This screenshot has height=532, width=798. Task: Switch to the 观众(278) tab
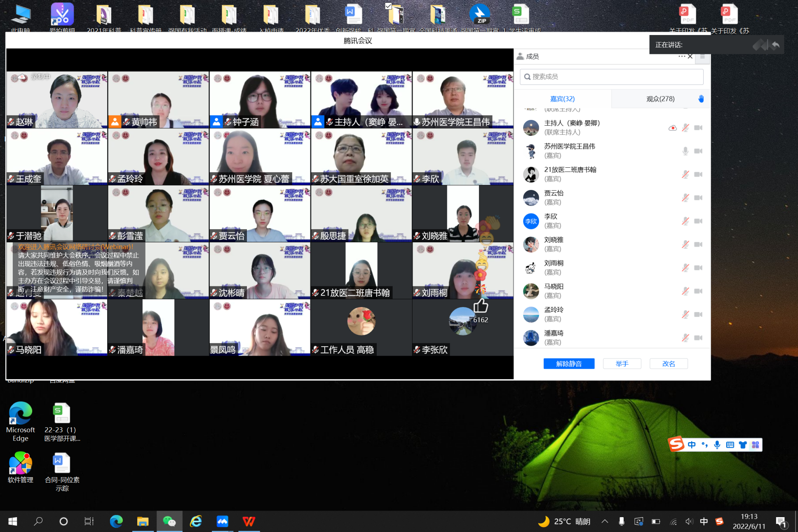coord(660,99)
